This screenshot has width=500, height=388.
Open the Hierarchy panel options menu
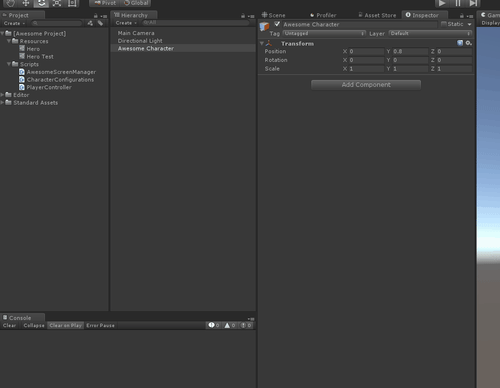point(251,16)
